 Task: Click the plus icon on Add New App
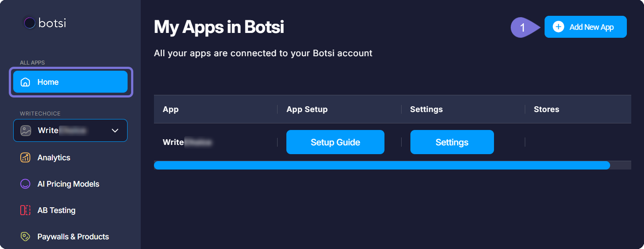(x=558, y=27)
